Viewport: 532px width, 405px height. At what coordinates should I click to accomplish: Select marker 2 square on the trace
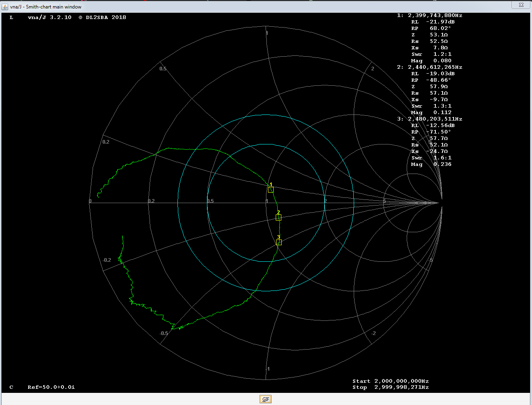tap(278, 217)
